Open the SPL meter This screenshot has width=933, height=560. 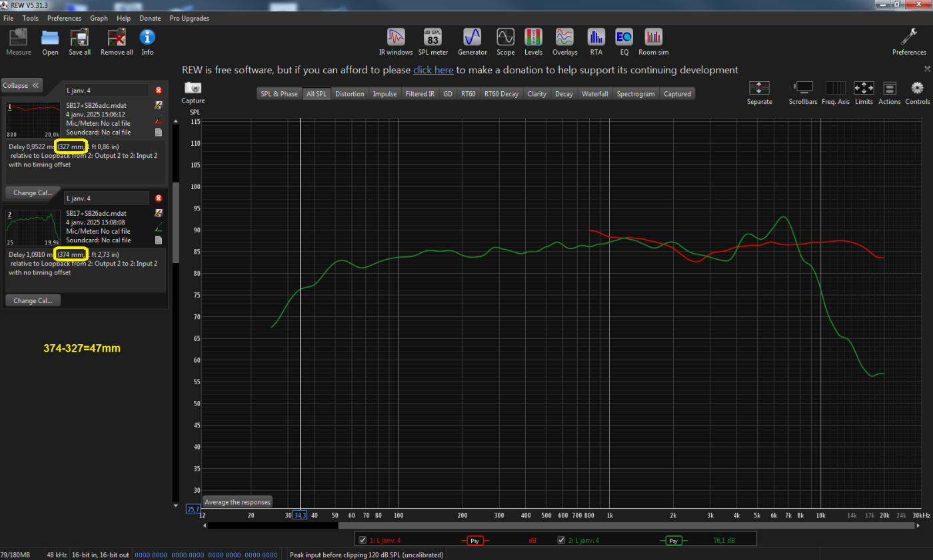(433, 41)
